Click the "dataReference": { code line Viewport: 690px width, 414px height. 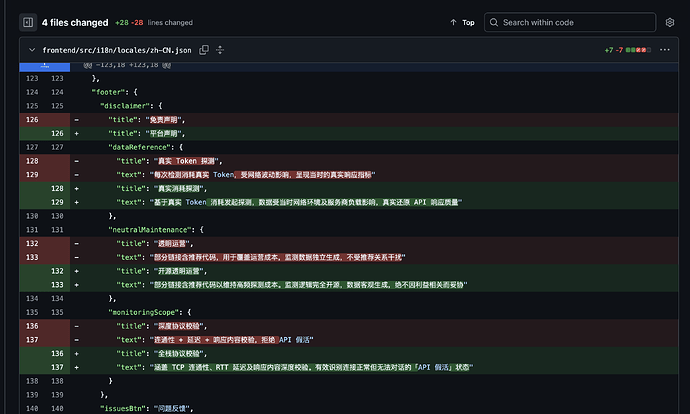[x=146, y=147]
